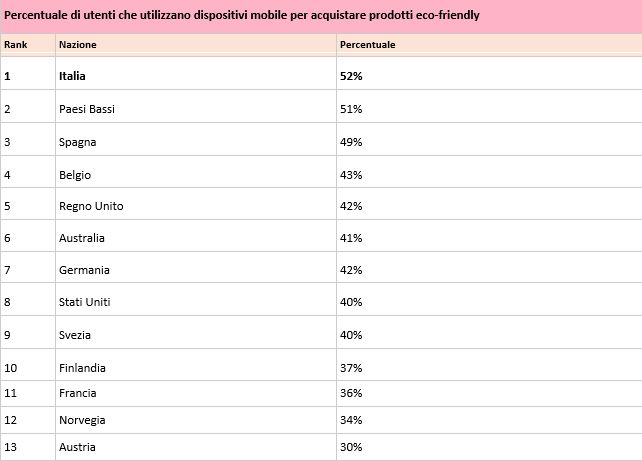
Task: Click the Paesi Bassi cell
Action: pyautogui.click(x=87, y=109)
